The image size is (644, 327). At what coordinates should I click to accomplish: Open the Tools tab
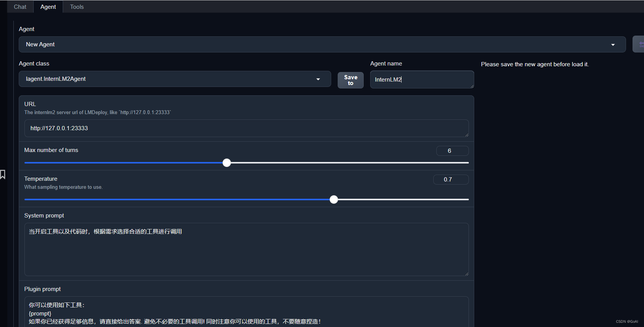(77, 7)
